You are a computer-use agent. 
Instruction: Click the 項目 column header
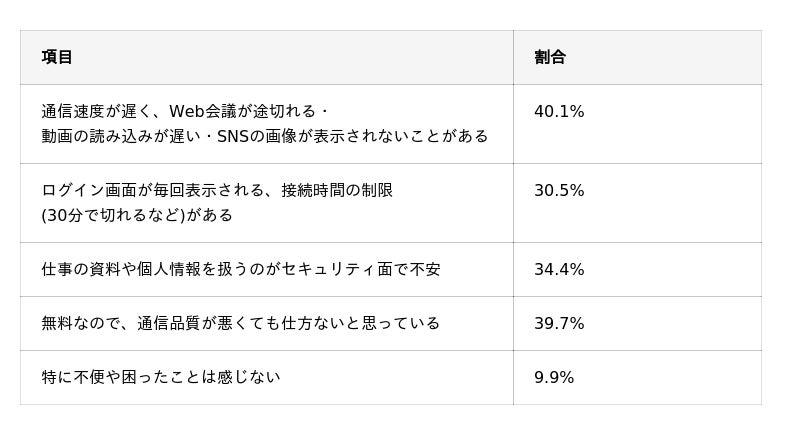coord(57,57)
